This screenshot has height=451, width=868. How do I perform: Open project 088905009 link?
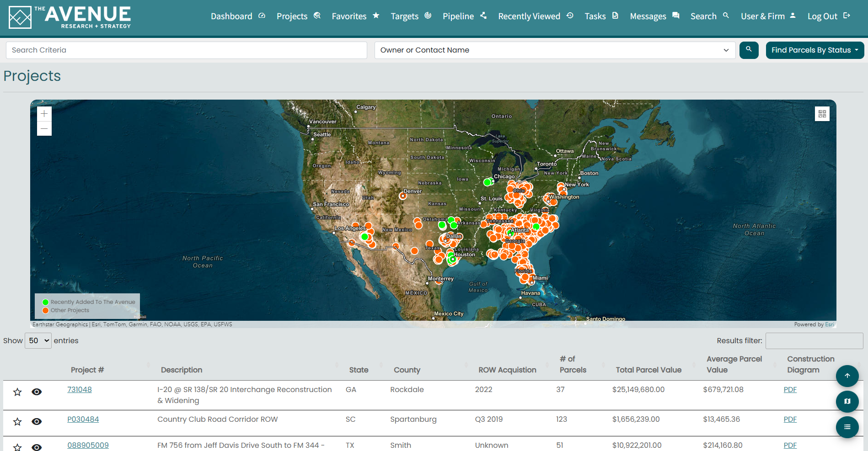[88, 446]
